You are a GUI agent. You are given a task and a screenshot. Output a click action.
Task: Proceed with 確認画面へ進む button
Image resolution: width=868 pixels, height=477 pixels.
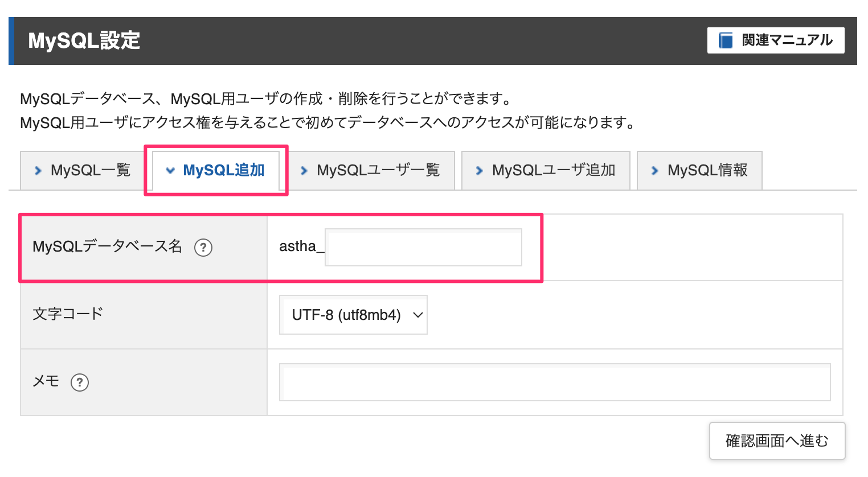tap(777, 441)
